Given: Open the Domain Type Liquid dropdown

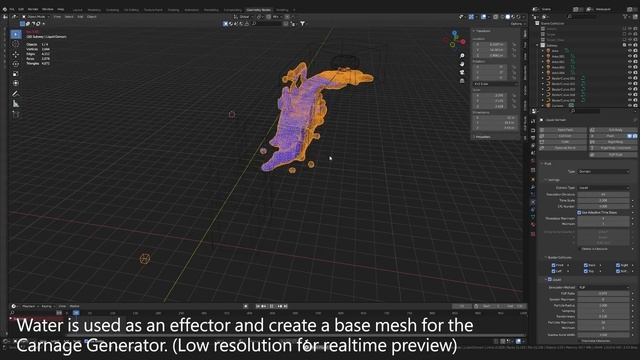Looking at the screenshot, I should [x=603, y=188].
